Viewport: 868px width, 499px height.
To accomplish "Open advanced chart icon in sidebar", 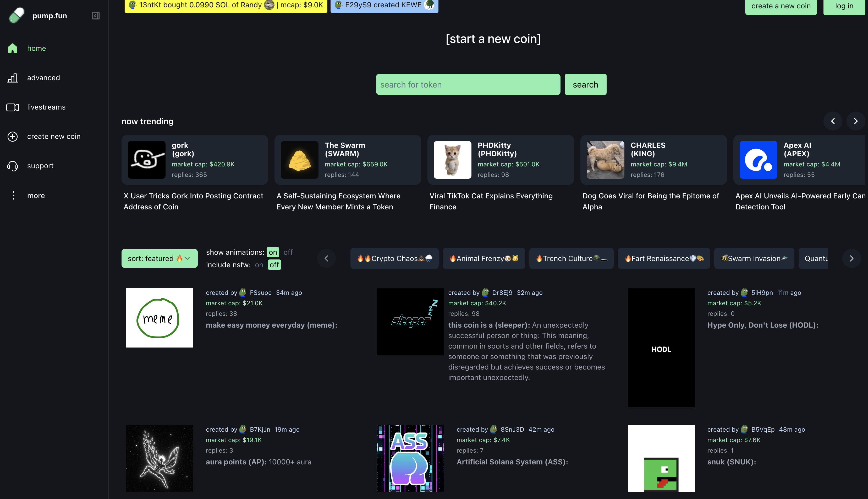I will click(x=13, y=78).
